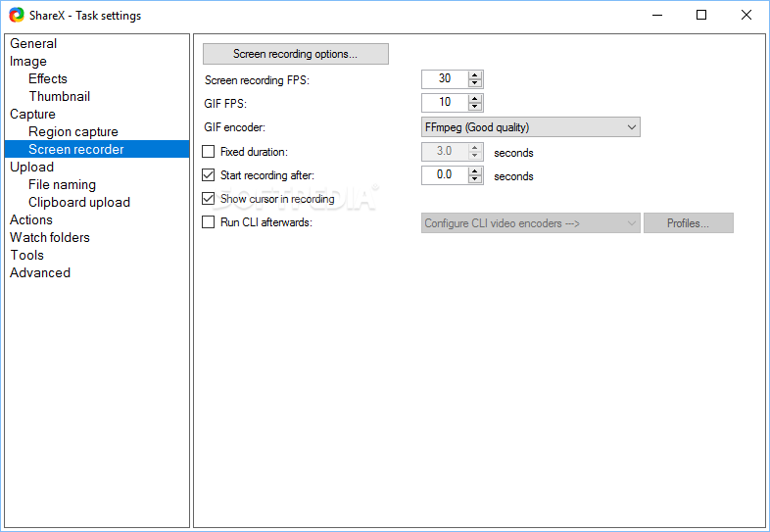Open Effects under Image
The height and width of the screenshot is (532, 770).
click(x=48, y=78)
